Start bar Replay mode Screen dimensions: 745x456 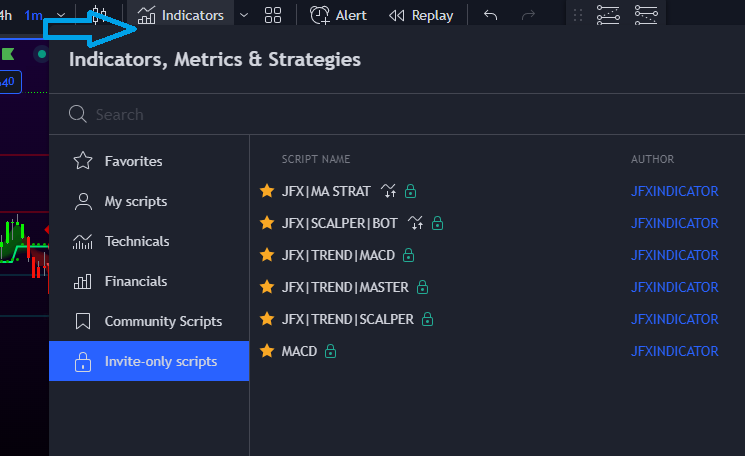click(421, 15)
